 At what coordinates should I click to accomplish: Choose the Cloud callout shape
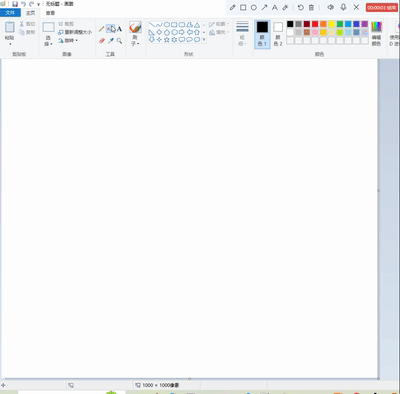coord(197,40)
